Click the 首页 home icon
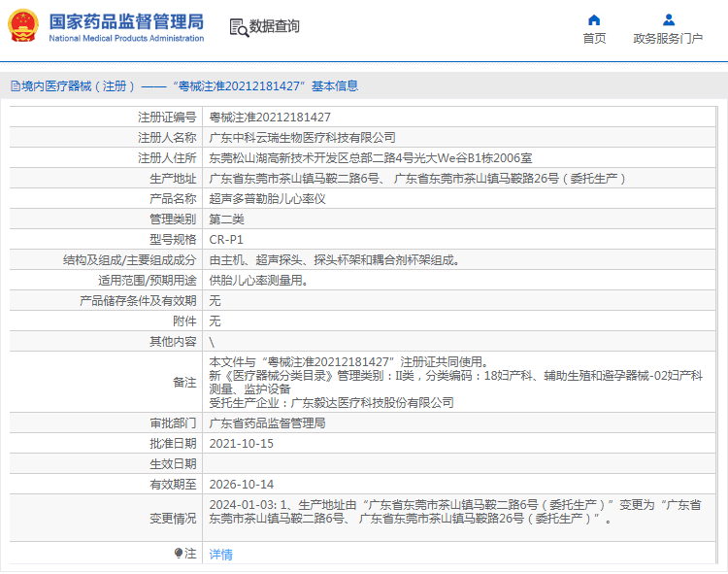The height and width of the screenshot is (574, 728). [x=594, y=20]
